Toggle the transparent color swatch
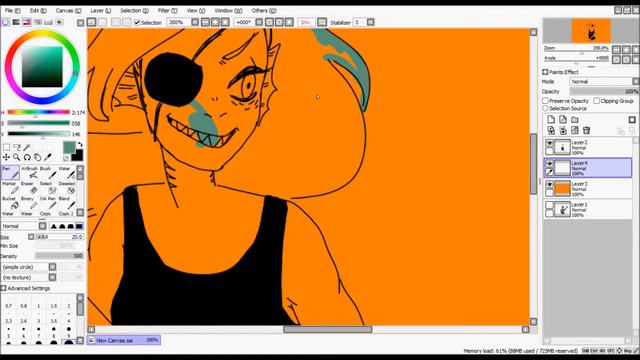640x360 pixels. click(66, 158)
